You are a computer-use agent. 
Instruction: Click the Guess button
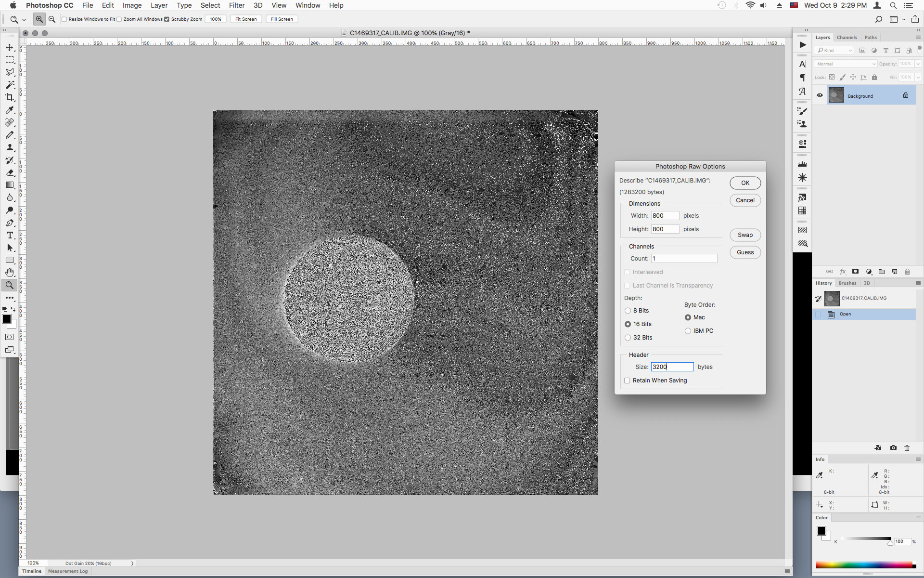click(x=745, y=252)
